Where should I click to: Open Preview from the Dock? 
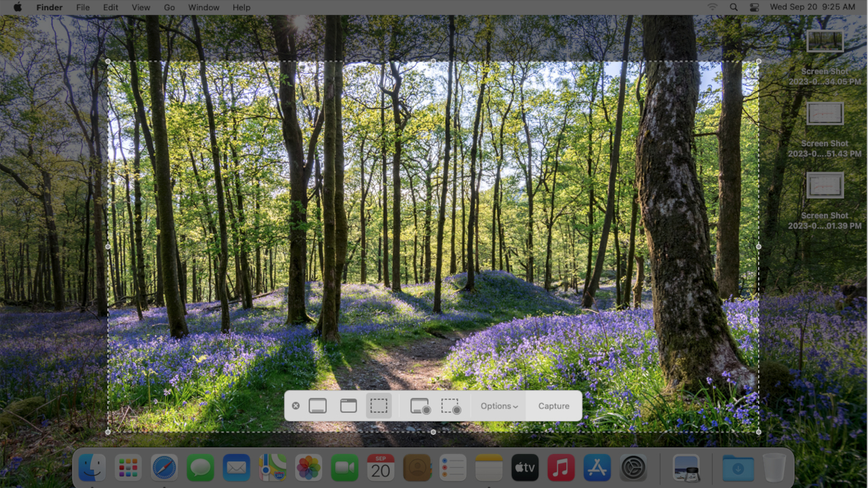(x=687, y=468)
